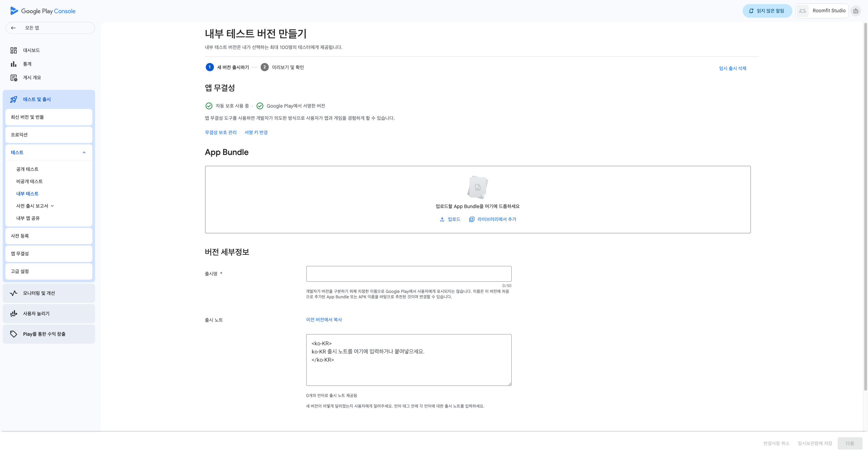
Task: Collapse the 테스트 section chevron
Action: [x=84, y=153]
